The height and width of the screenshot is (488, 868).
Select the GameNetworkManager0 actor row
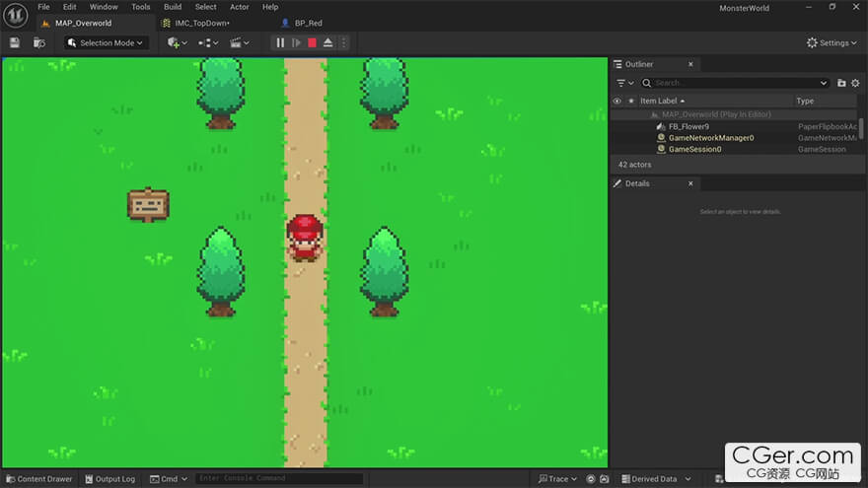click(x=735, y=138)
